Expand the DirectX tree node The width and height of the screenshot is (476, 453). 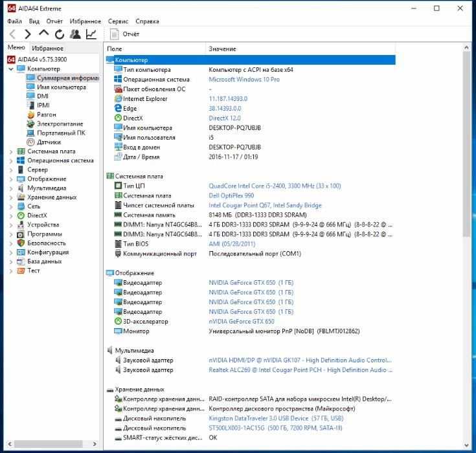[11, 215]
